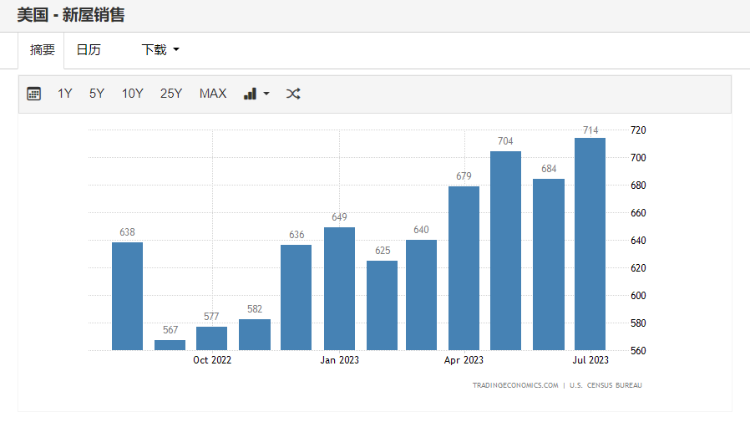
Task: Click the bar labeled 582
Action: [x=254, y=335]
